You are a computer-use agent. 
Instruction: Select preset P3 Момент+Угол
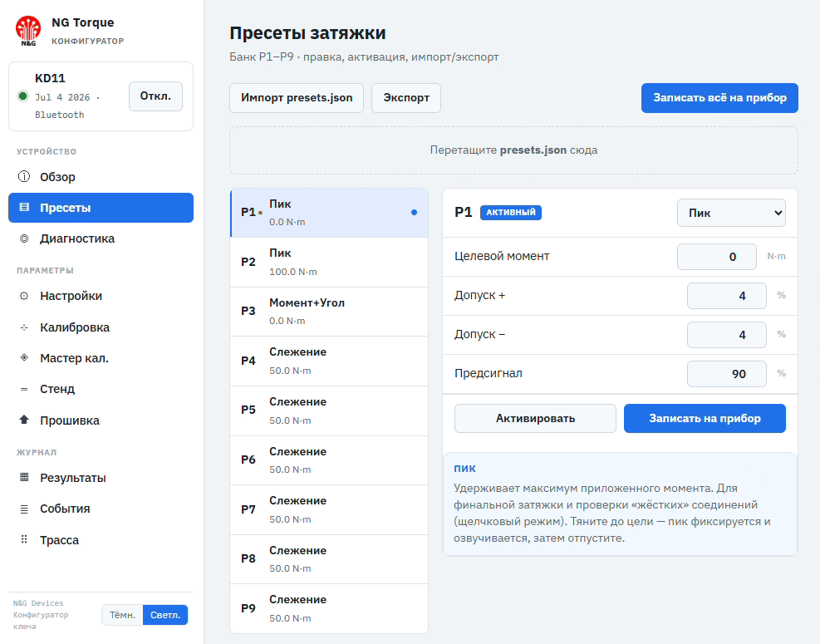(x=330, y=312)
